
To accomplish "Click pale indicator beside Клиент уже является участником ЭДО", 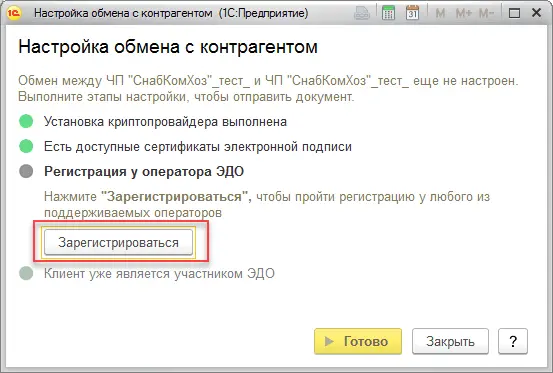I will 26,273.
